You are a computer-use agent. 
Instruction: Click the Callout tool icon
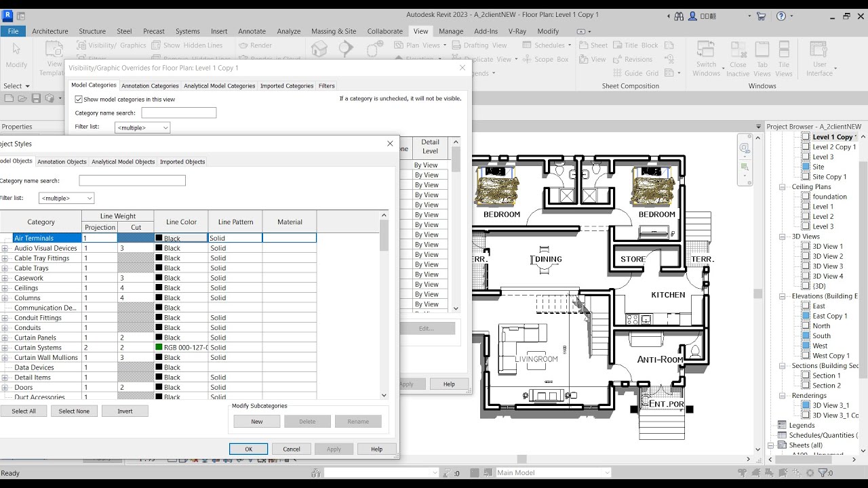pos(374,48)
